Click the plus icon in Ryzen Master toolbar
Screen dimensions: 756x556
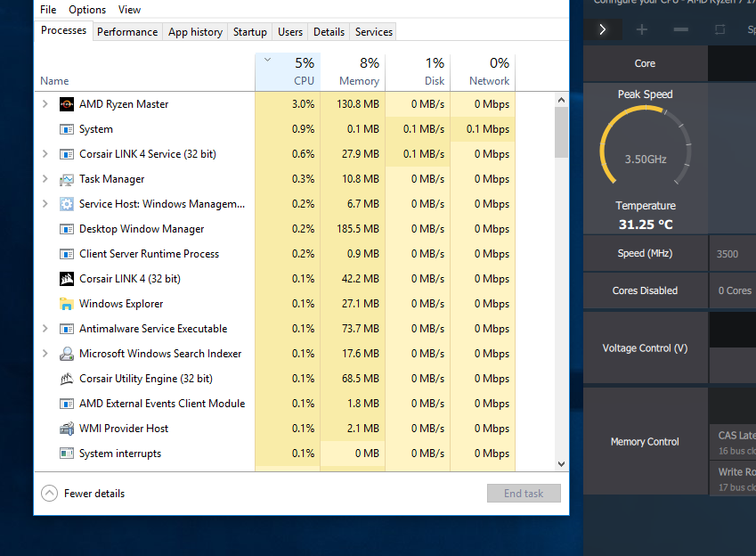(x=642, y=29)
